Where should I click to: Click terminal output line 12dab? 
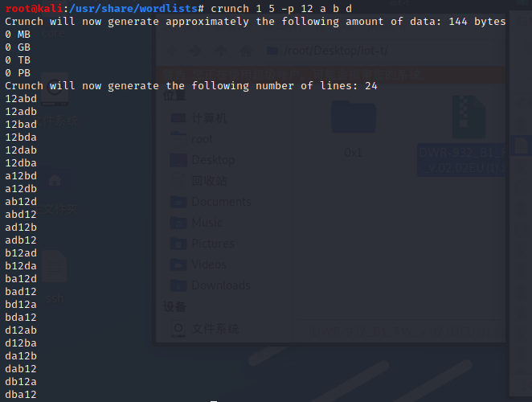tap(21, 150)
